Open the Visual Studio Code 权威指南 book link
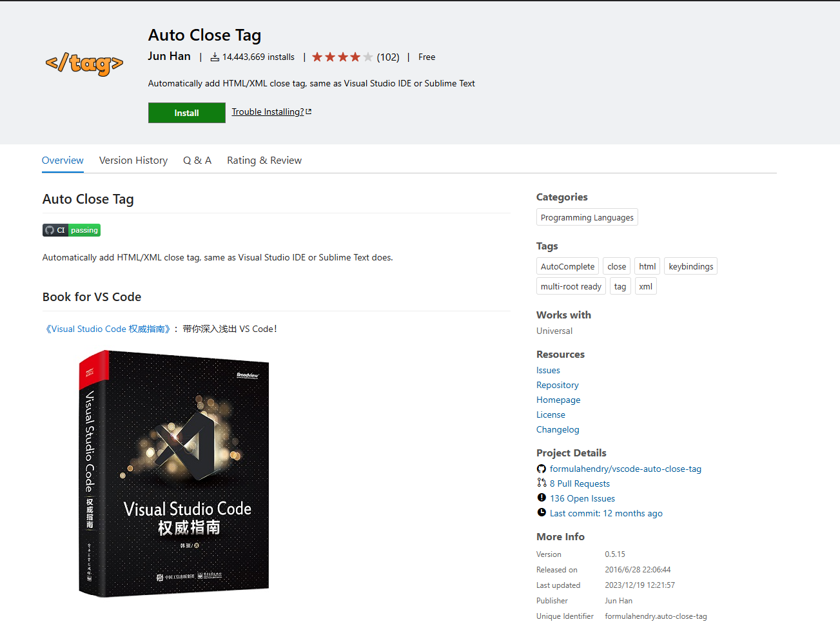The width and height of the screenshot is (840, 624). [108, 329]
